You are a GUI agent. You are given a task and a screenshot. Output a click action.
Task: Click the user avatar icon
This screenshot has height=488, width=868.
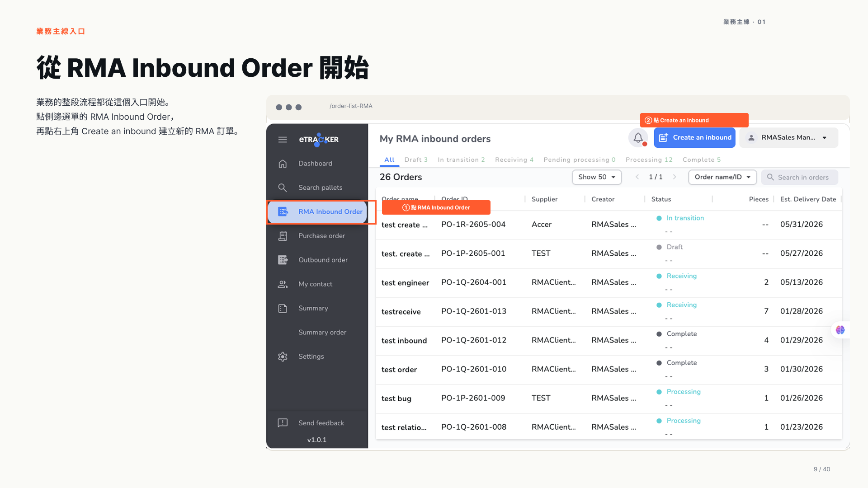[x=751, y=138]
